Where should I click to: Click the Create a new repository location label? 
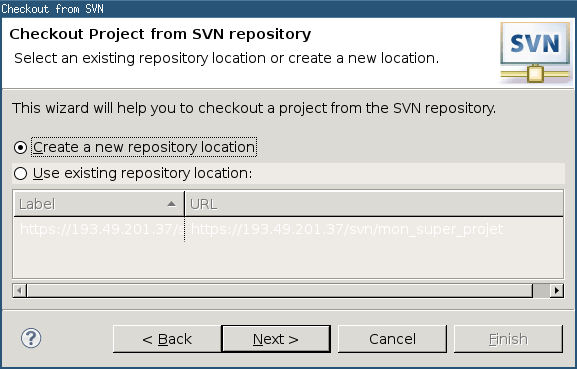[144, 147]
